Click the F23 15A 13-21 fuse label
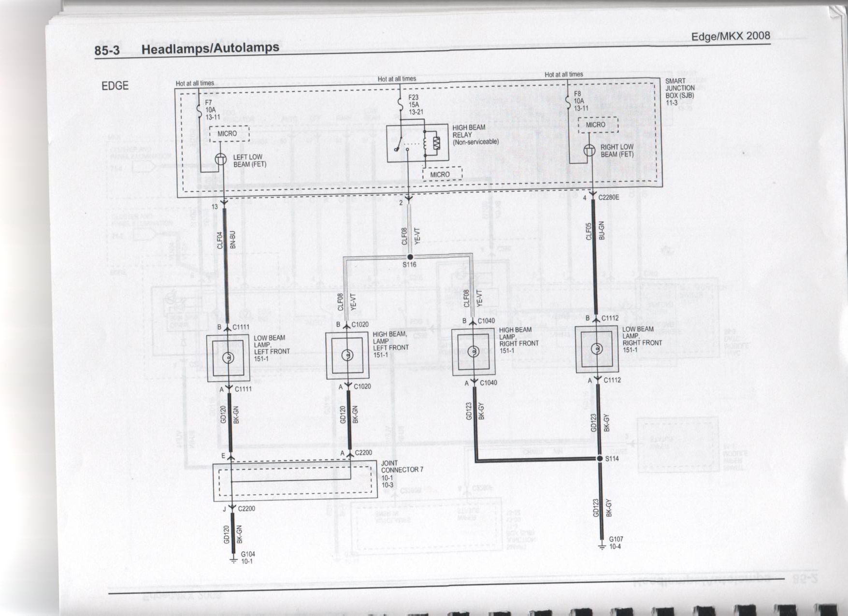 click(416, 105)
